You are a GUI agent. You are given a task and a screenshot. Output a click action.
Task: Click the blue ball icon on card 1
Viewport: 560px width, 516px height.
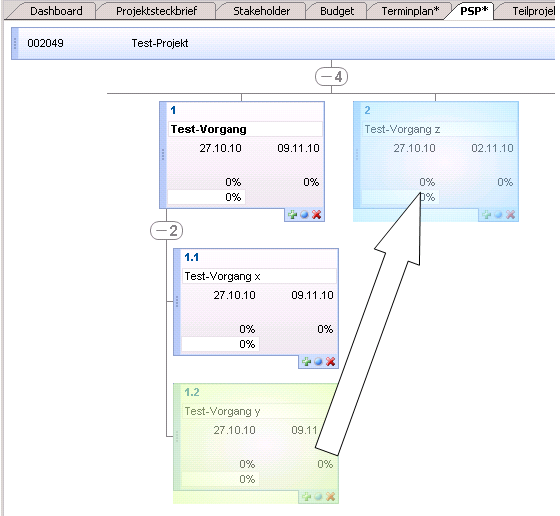[x=304, y=215]
